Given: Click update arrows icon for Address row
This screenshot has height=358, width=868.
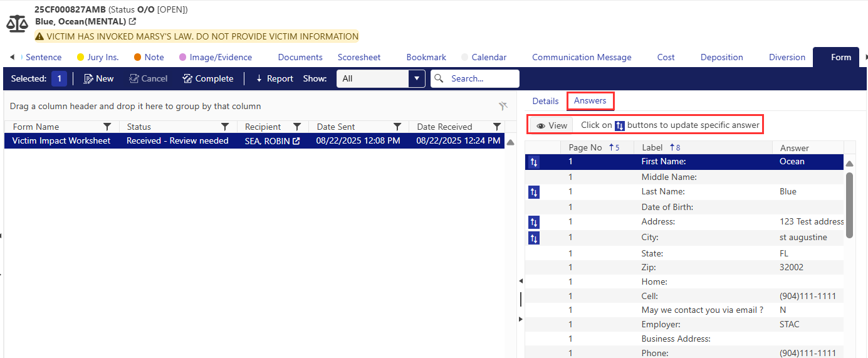Looking at the screenshot, I should point(533,223).
